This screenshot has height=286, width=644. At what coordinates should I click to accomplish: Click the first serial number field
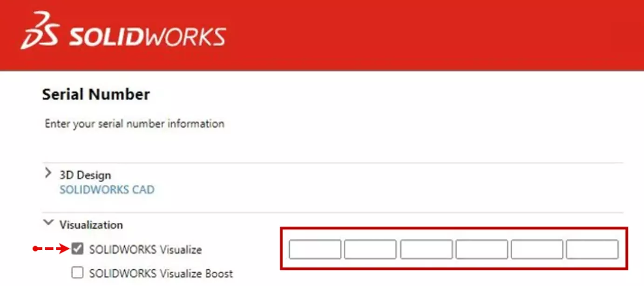click(315, 249)
